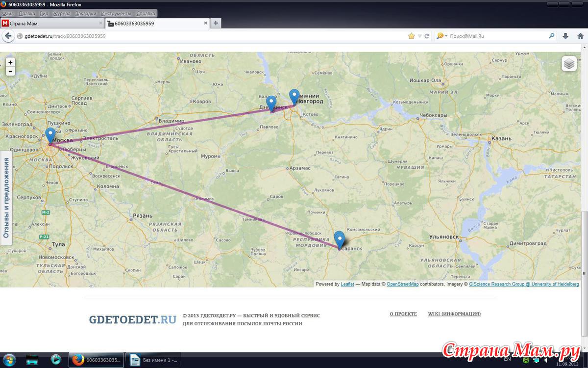The height and width of the screenshot is (368, 588).
Task: Open the Leaflet attribution link
Action: [347, 284]
